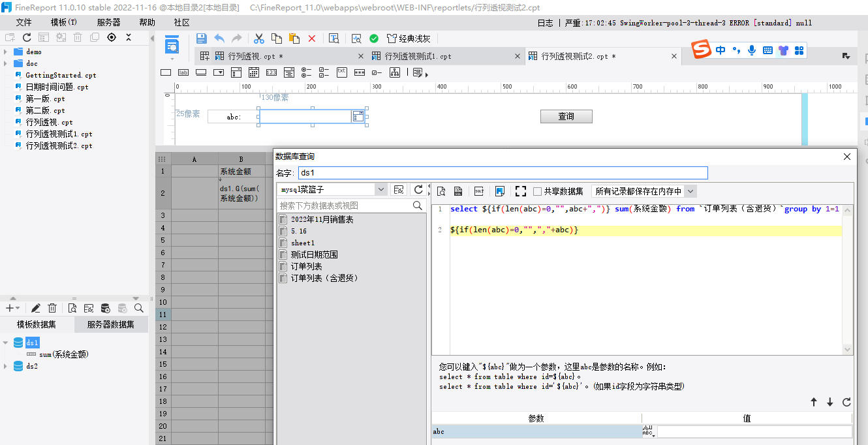The width and height of the screenshot is (868, 445).
Task: Open the tab list dropdown at tab bar end
Action: pos(846,56)
